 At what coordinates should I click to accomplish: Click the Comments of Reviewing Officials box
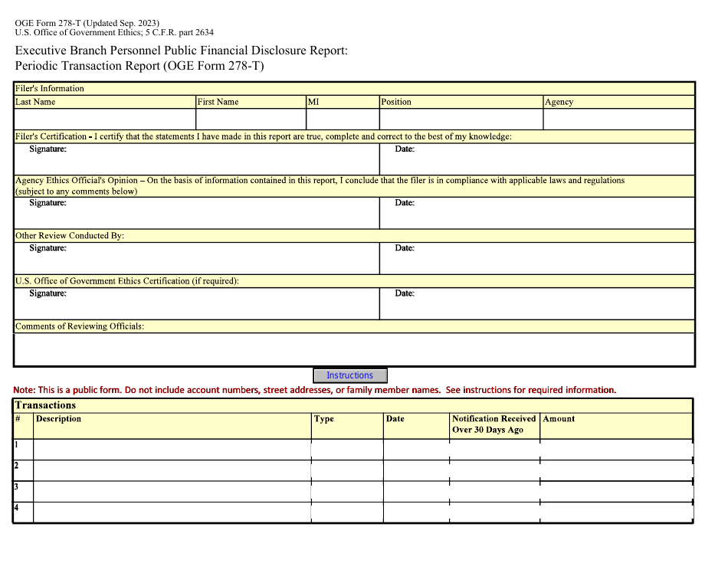354,349
